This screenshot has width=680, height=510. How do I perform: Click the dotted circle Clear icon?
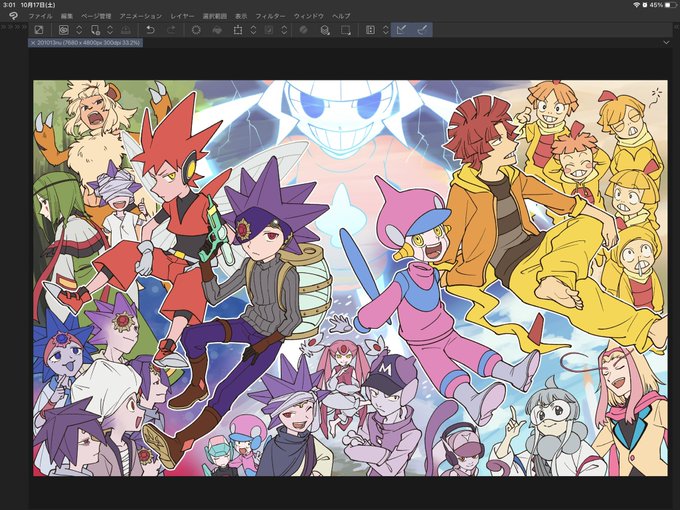click(196, 30)
